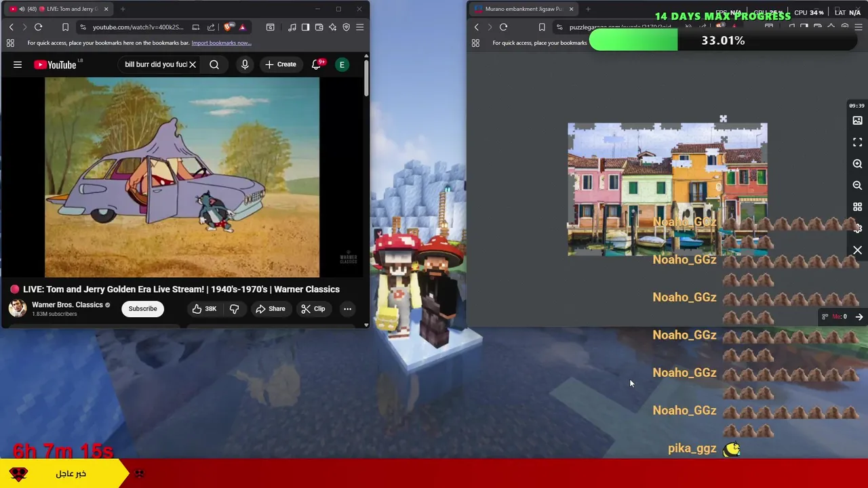Open the Warner Bros. Classics channel avatar

[18, 309]
